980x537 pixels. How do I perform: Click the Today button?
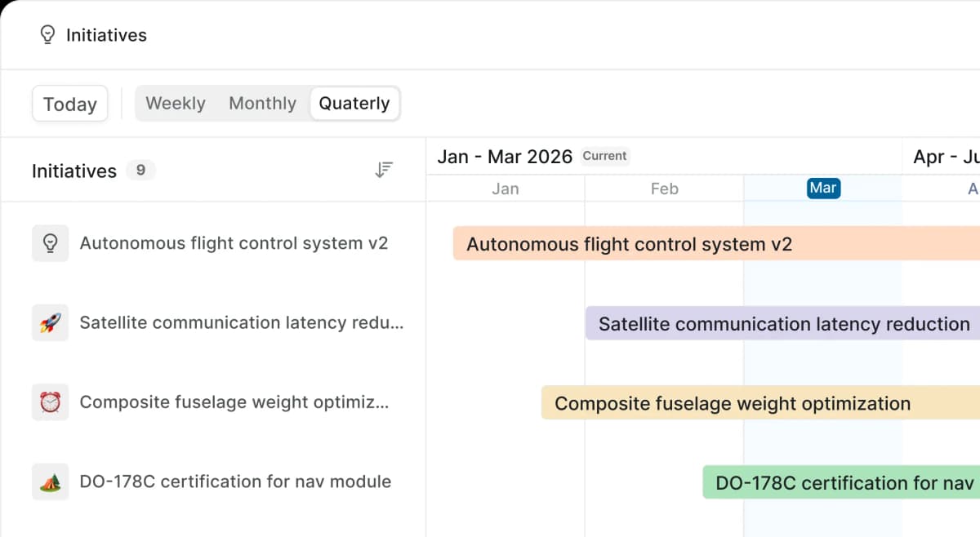pyautogui.click(x=69, y=103)
